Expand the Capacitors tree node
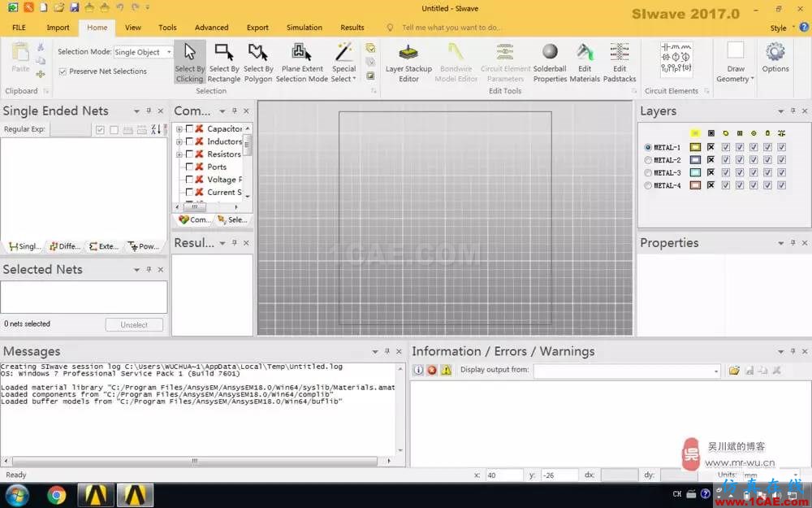 [179, 129]
